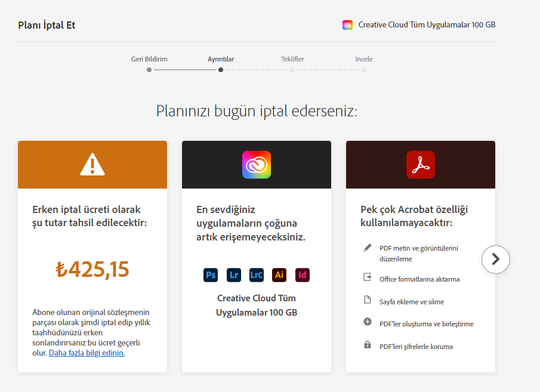
Task: Jump to the Teklifler step
Action: [292, 59]
